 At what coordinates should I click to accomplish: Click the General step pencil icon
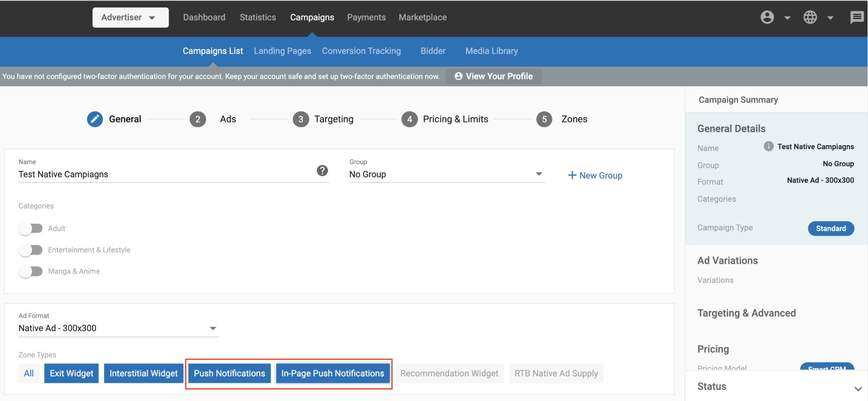coord(95,119)
